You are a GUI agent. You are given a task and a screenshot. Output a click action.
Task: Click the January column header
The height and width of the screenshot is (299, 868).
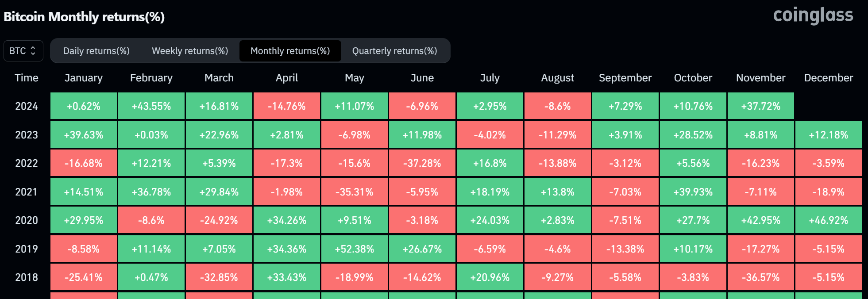tap(84, 78)
